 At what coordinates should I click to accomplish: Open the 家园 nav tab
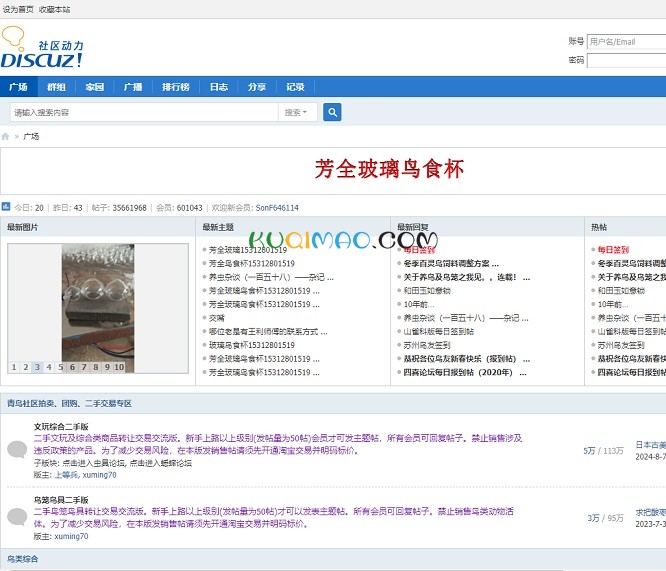coord(95,87)
